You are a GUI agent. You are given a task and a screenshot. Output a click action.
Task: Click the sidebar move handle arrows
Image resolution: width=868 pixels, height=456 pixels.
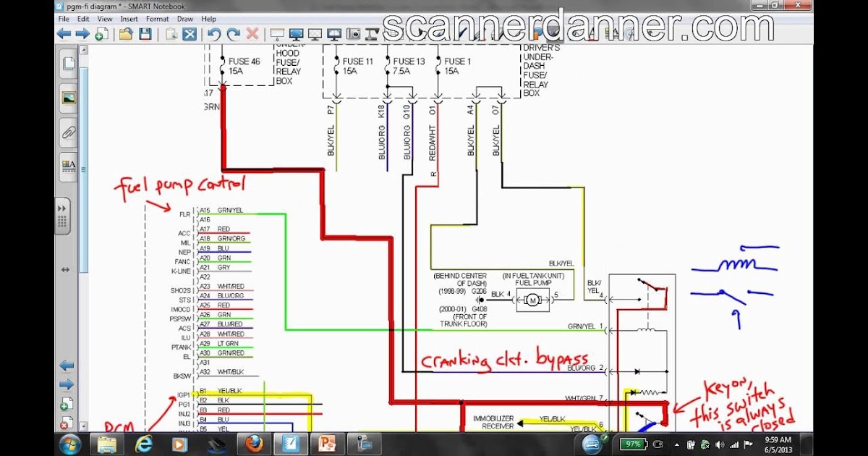point(65,269)
